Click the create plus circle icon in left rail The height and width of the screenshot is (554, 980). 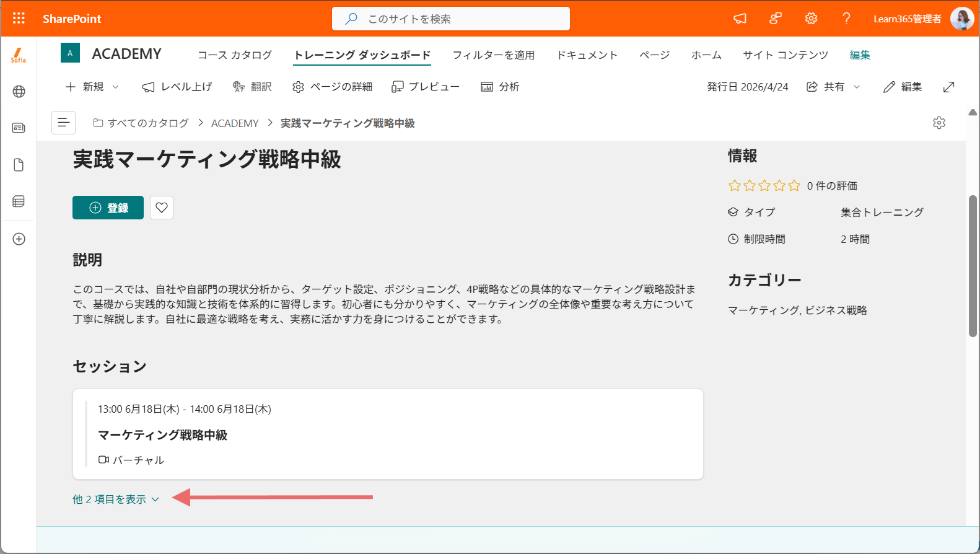pyautogui.click(x=19, y=239)
